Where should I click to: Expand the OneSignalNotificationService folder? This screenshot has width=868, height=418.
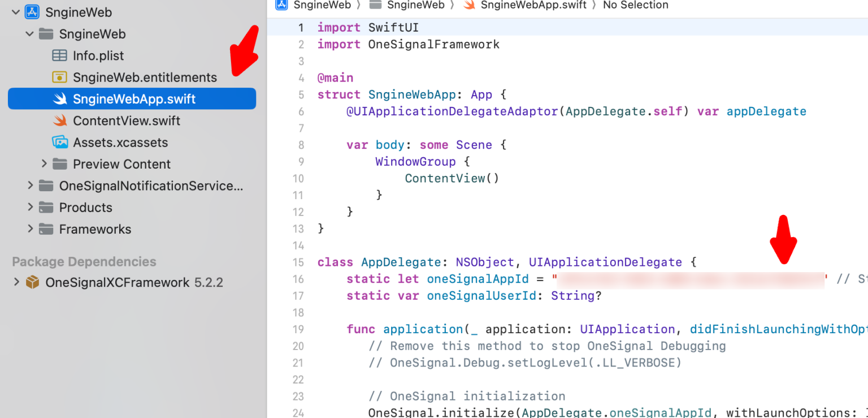[30, 186]
